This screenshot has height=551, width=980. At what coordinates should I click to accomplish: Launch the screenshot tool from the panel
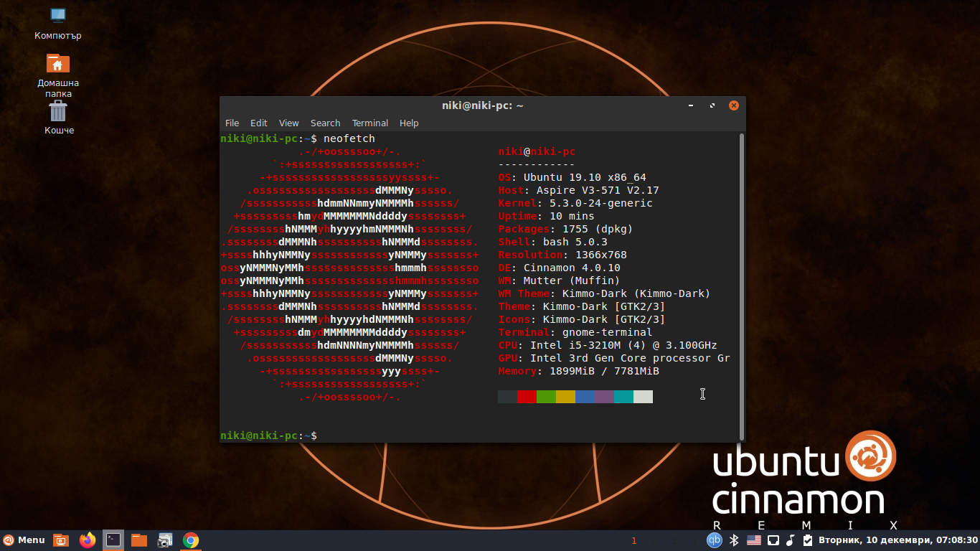165,540
